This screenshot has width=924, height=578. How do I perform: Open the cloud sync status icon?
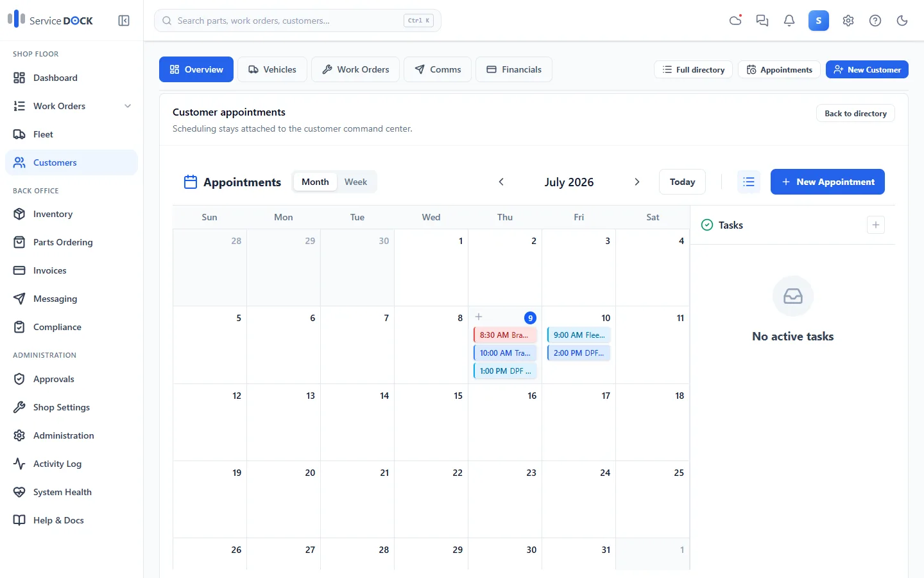735,21
